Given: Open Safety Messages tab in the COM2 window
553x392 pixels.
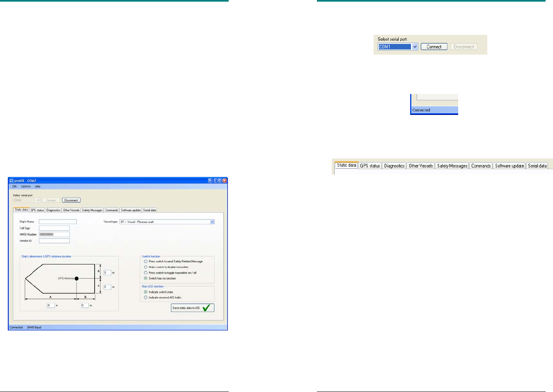Looking at the screenshot, I should [92, 210].
